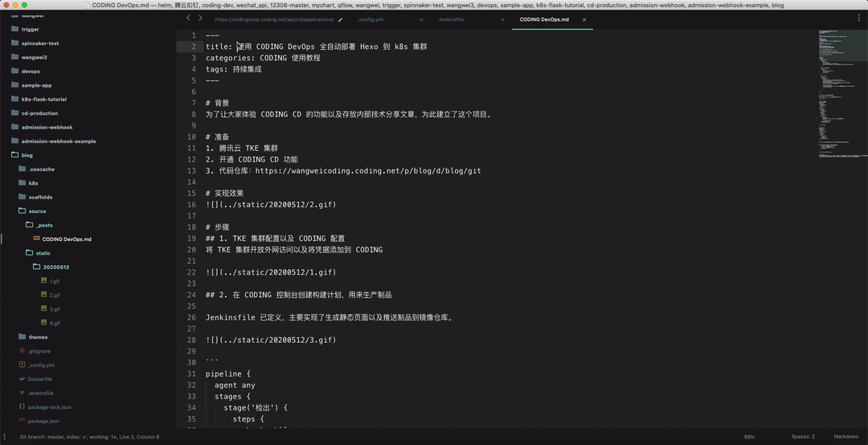Click the 4.gif image file icon
This screenshot has width=868, height=445.
tap(43, 323)
